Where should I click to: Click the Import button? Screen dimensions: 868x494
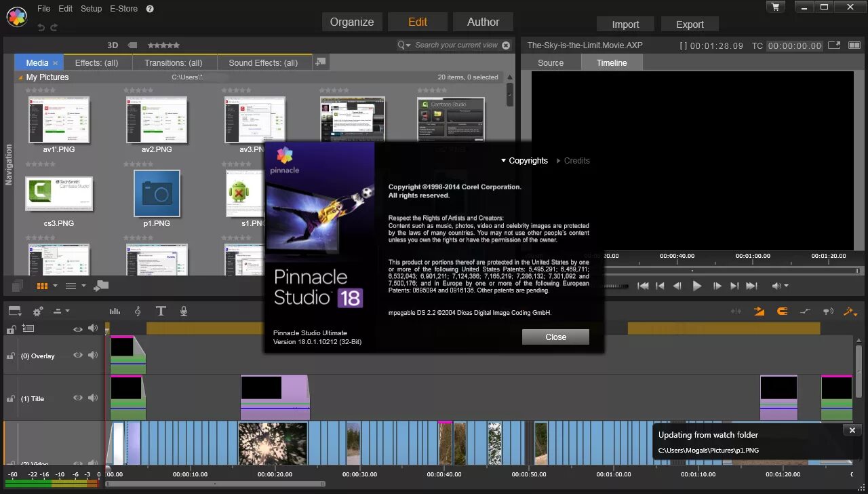625,24
